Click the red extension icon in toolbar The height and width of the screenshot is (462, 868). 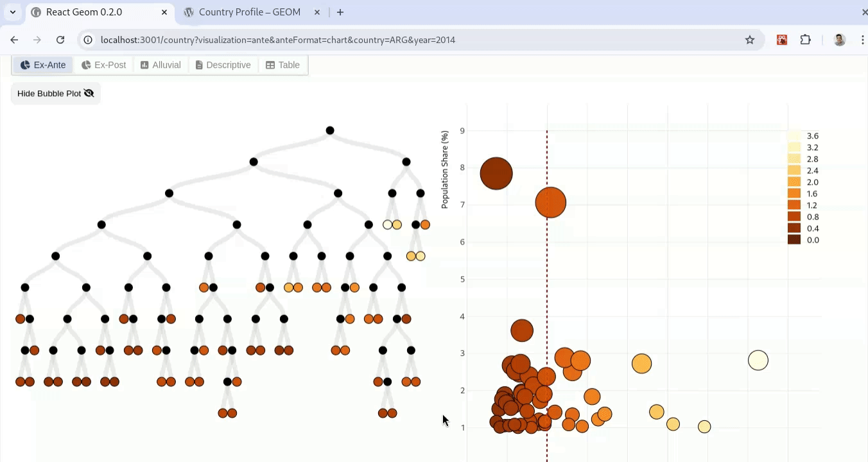[x=782, y=40]
